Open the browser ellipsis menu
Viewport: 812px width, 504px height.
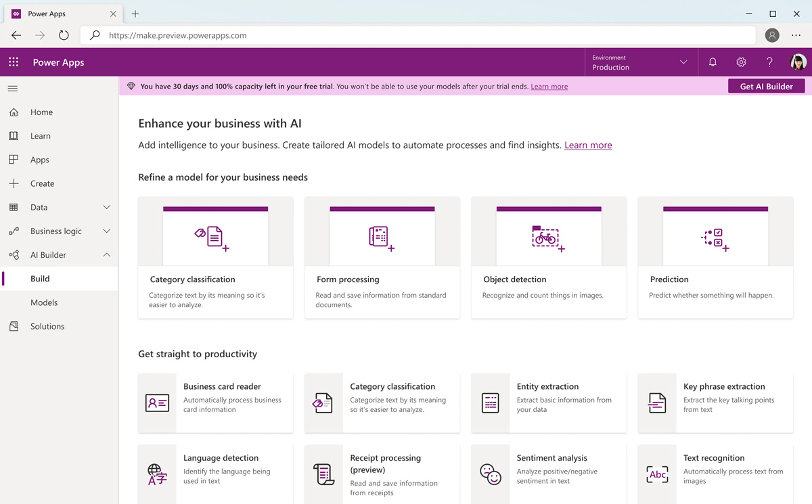pyautogui.click(x=796, y=35)
